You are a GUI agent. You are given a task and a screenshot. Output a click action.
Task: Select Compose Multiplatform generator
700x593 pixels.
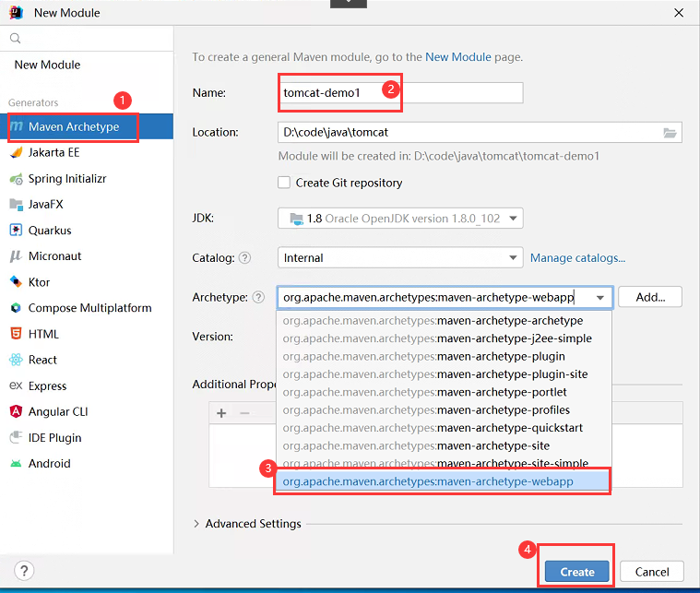[x=87, y=308]
